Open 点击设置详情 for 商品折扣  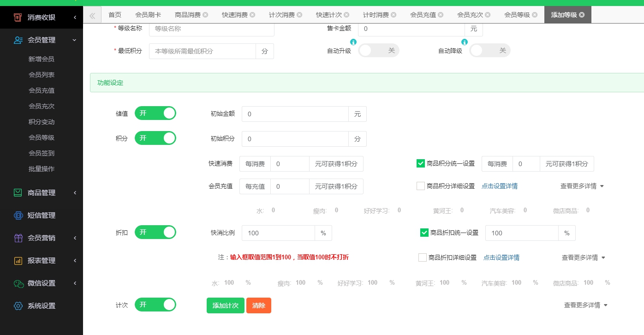(x=501, y=257)
